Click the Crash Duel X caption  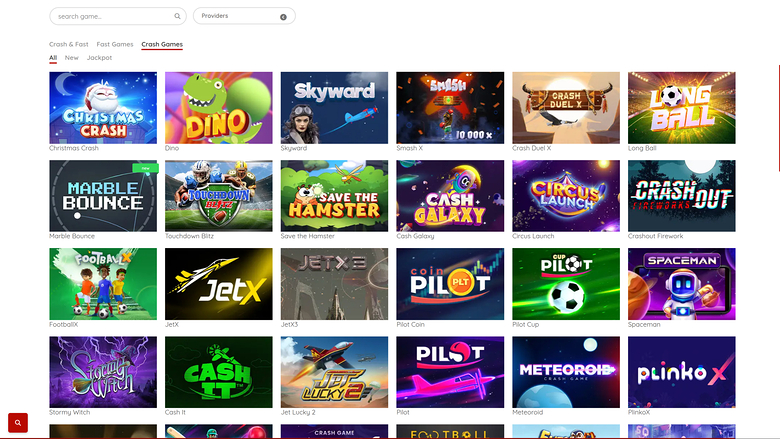531,148
